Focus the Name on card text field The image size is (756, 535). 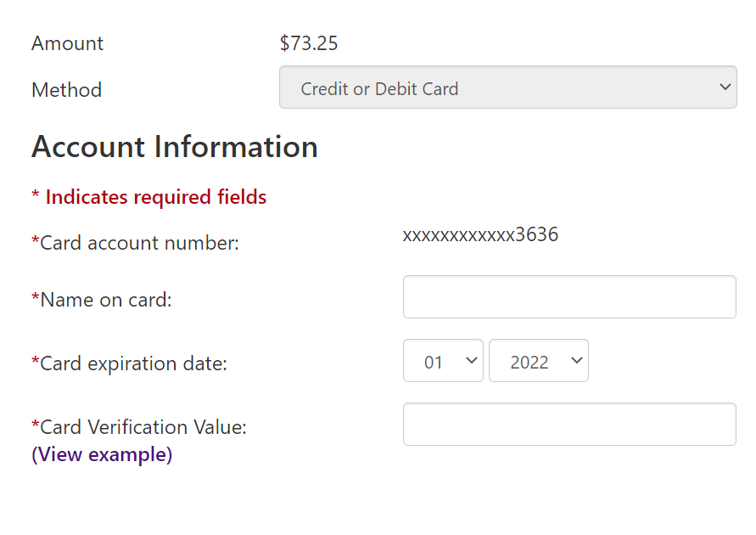(569, 296)
